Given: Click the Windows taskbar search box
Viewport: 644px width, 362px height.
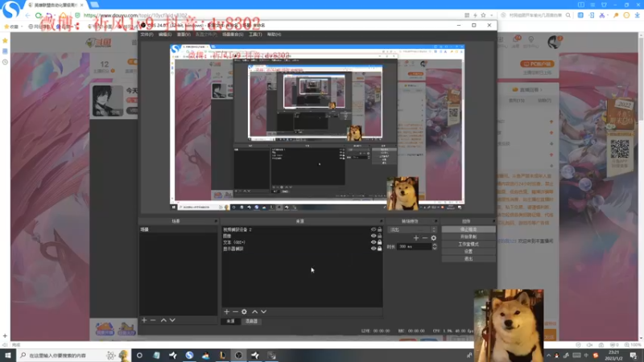Looking at the screenshot, I should coord(73,356).
